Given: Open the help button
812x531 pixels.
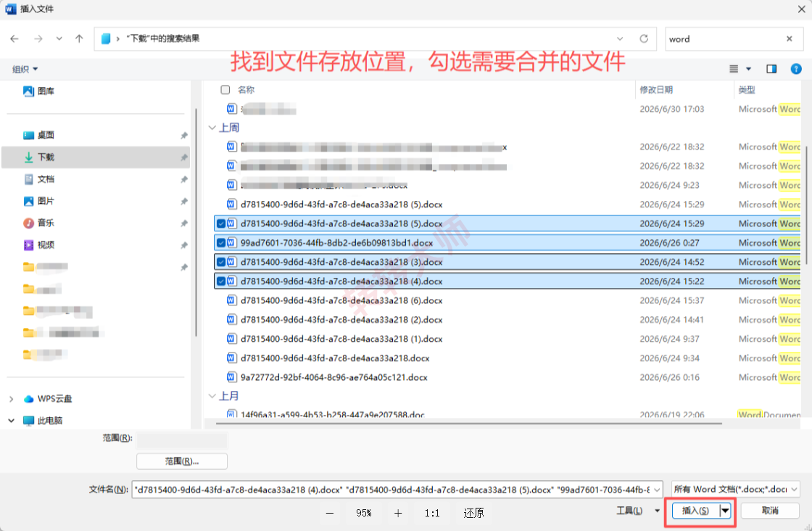Looking at the screenshot, I should 796,69.
